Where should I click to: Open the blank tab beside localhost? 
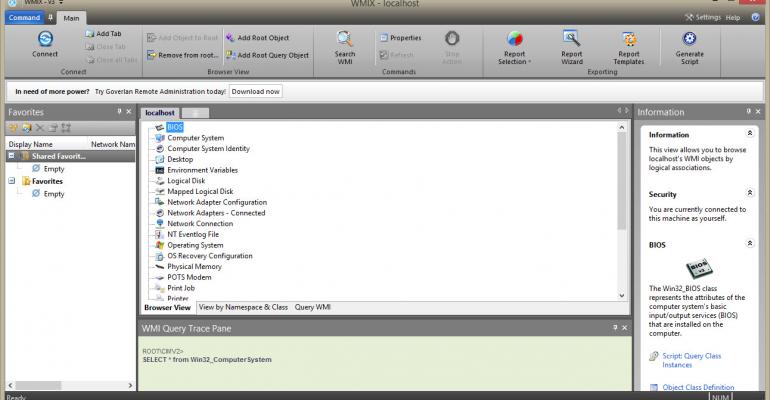point(195,113)
